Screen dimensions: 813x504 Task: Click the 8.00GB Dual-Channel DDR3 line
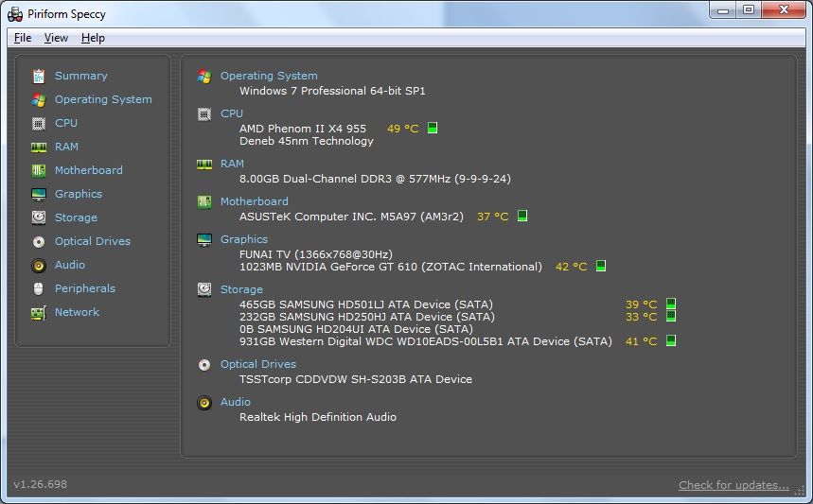pyautogui.click(x=375, y=179)
